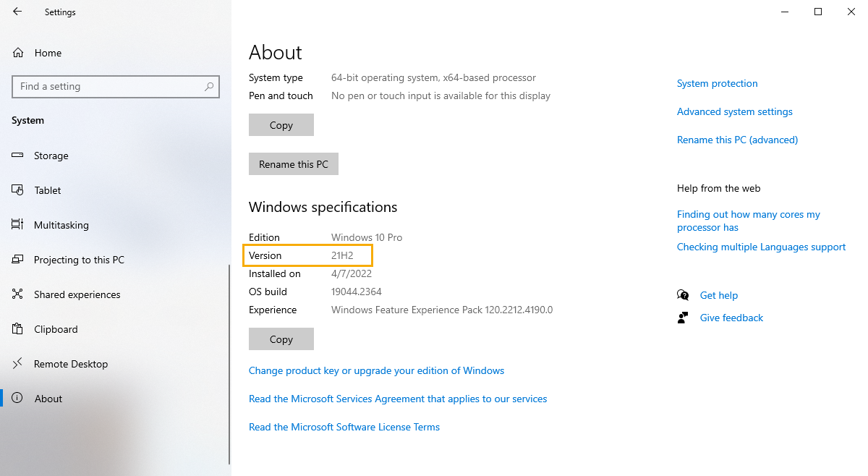
Task: Open Change product key or upgrade link
Action: (x=376, y=370)
